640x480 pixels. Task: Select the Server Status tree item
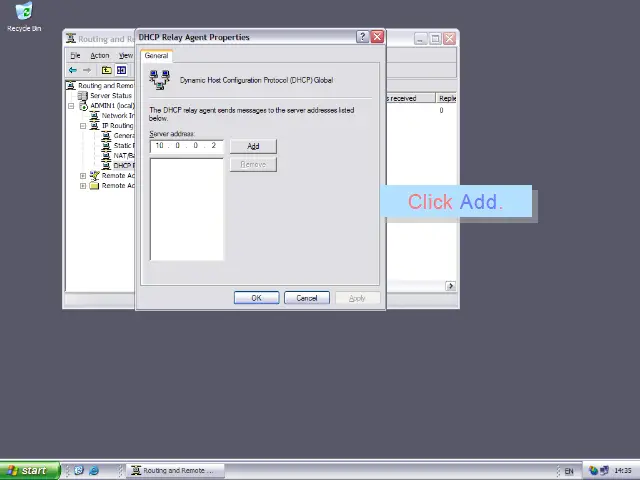coord(110,96)
